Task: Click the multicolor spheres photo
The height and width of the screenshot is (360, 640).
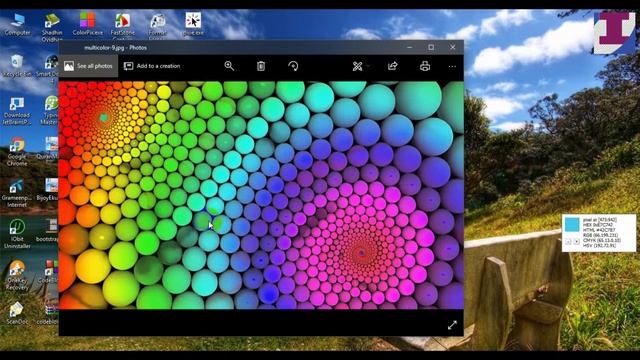Action: click(x=261, y=195)
